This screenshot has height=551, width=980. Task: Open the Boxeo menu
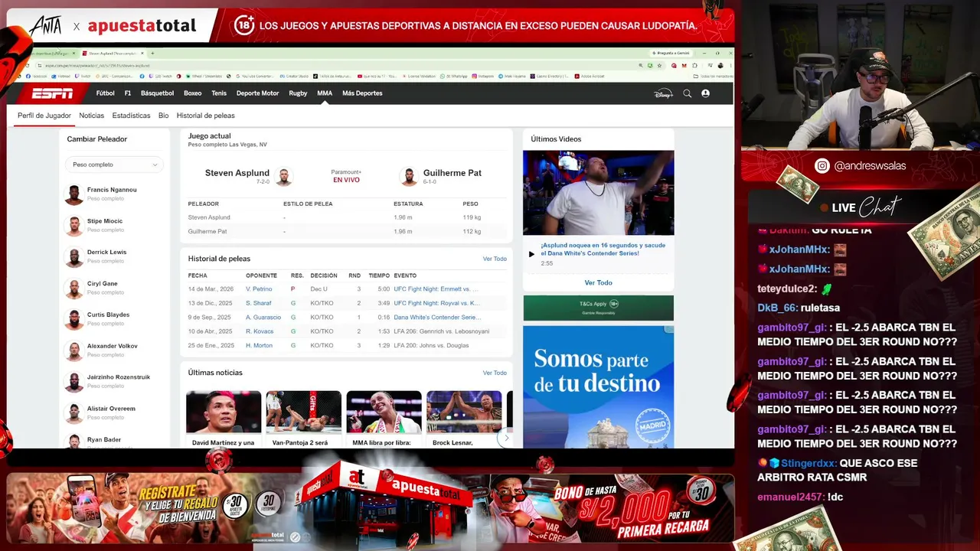193,93
